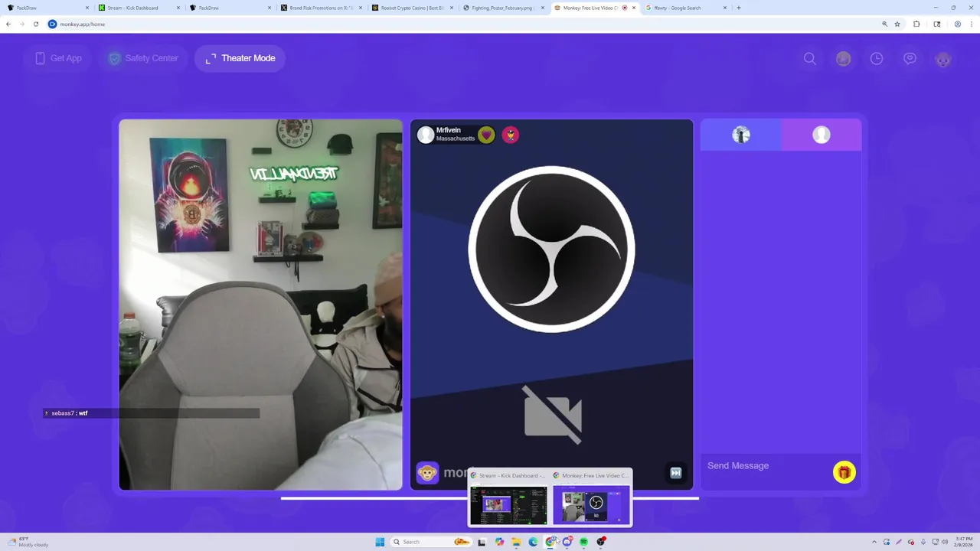The height and width of the screenshot is (551, 980).
Task: Open Spotify from the taskbar
Action: pos(584,542)
